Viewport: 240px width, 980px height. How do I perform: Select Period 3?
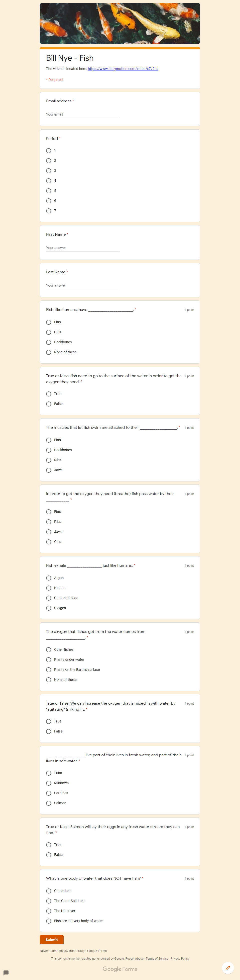tap(49, 171)
